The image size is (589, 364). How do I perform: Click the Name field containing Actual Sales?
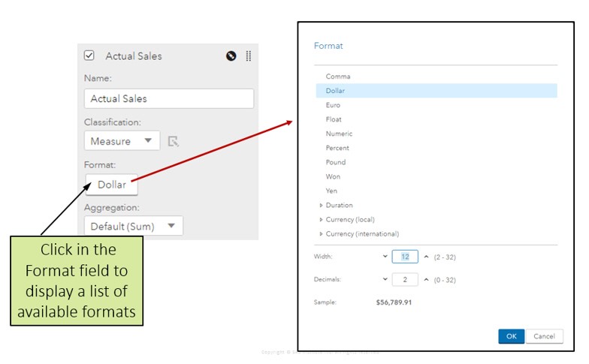coord(168,98)
